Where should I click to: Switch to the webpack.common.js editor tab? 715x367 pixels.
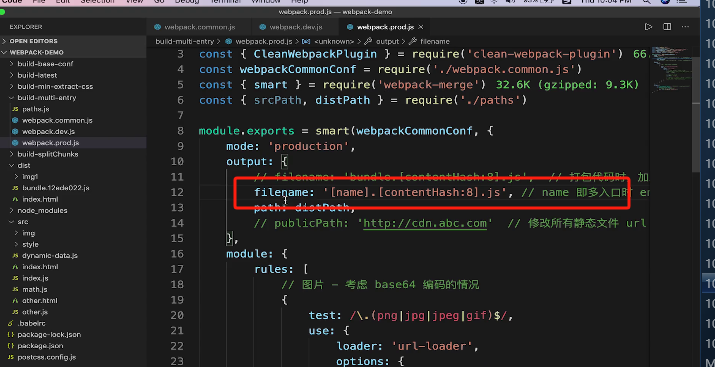tap(199, 27)
